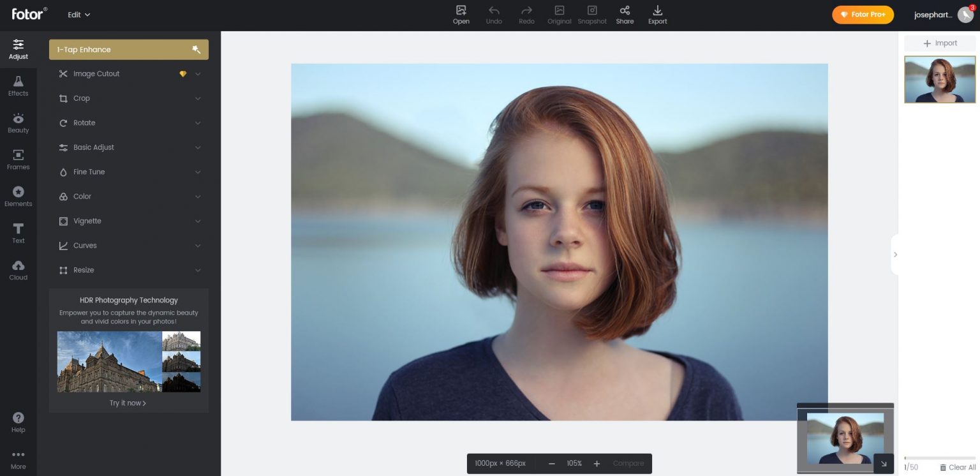The width and height of the screenshot is (980, 476).
Task: Click the Open image icon
Action: click(x=461, y=15)
